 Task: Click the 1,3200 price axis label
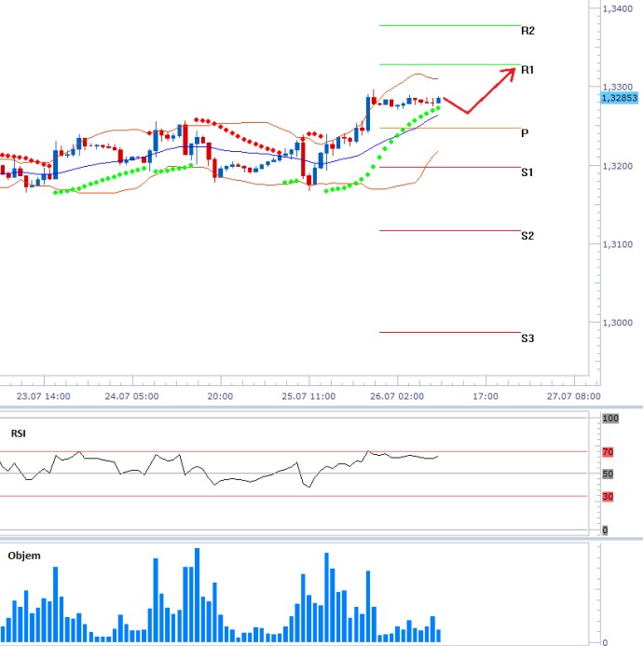click(x=617, y=166)
